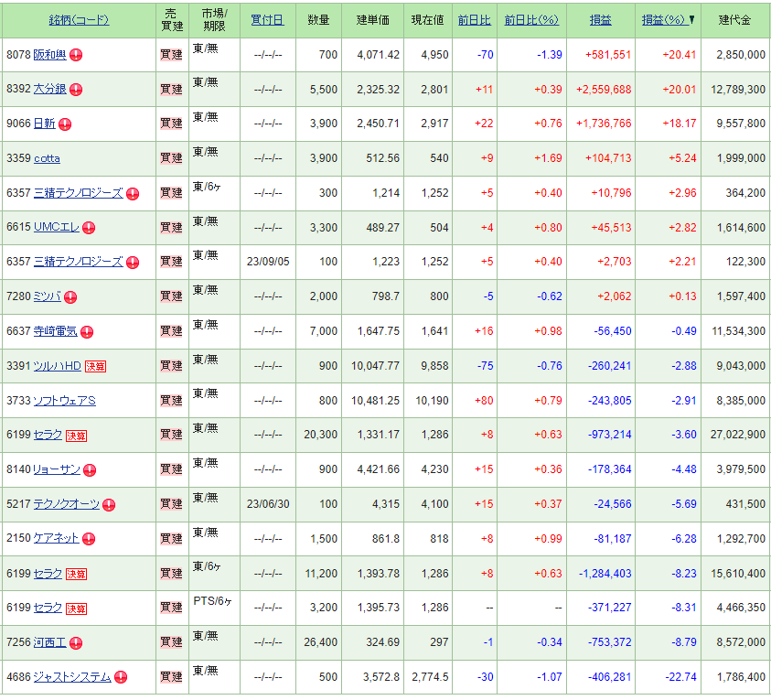Click 決算 badge on セラク 11,200 quantity row
Screen dimensions: 771x700
(76, 574)
